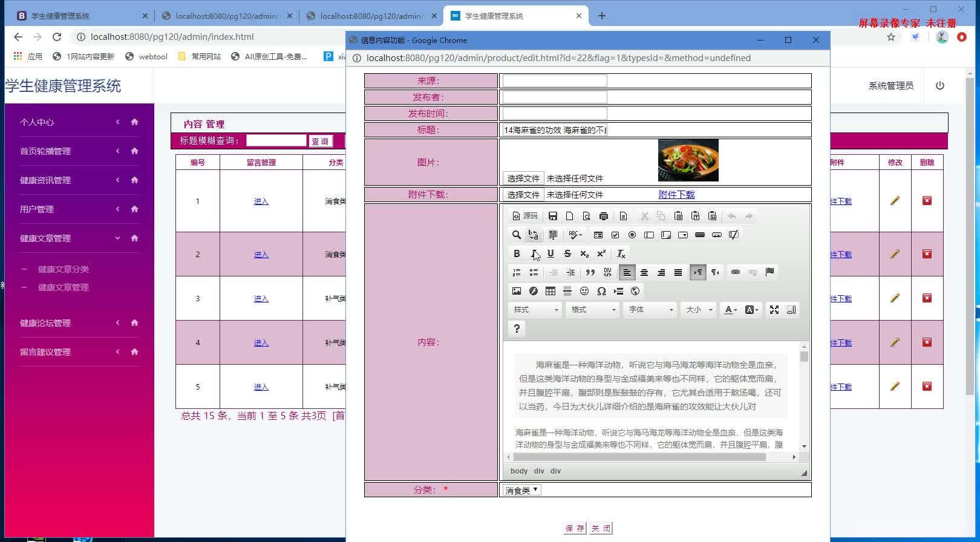Insert an anchor with the flag icon

(x=769, y=272)
